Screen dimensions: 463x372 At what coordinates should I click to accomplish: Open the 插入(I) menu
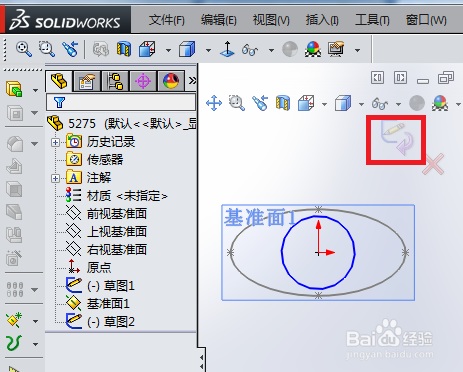point(322,20)
